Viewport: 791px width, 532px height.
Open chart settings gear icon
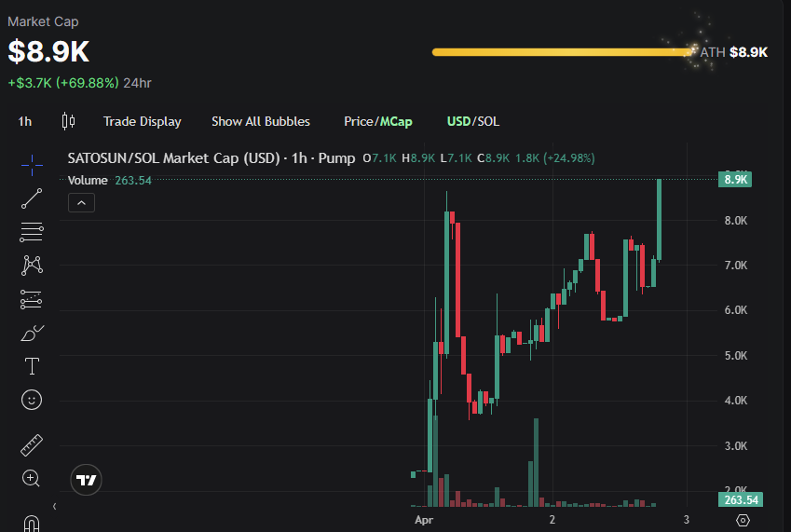click(743, 520)
